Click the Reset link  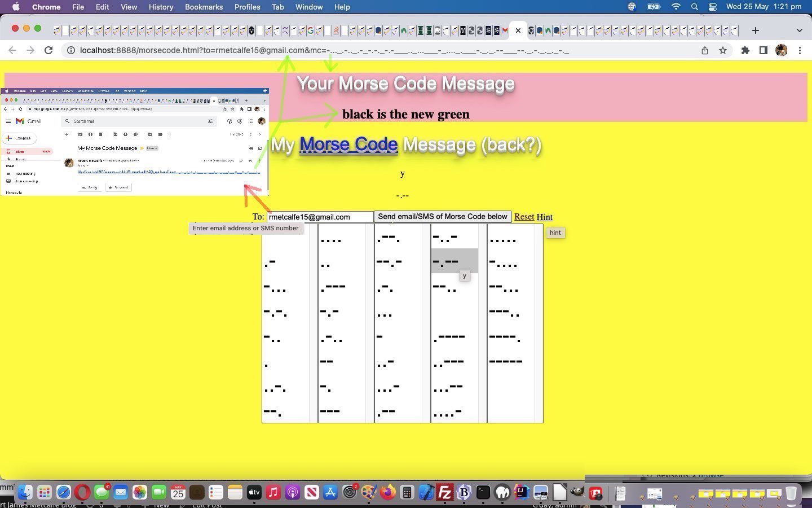pos(524,217)
